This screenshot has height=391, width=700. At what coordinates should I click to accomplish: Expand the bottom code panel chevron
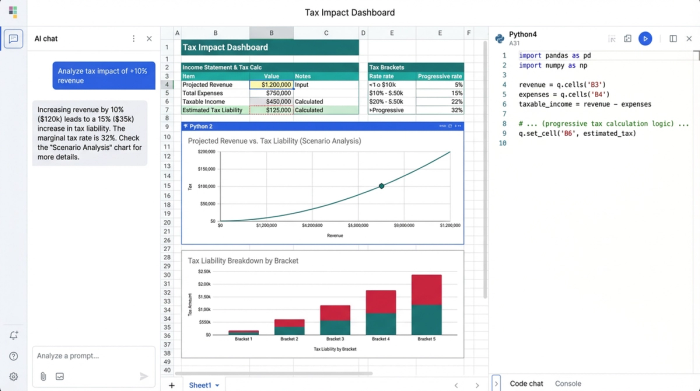[x=496, y=383]
